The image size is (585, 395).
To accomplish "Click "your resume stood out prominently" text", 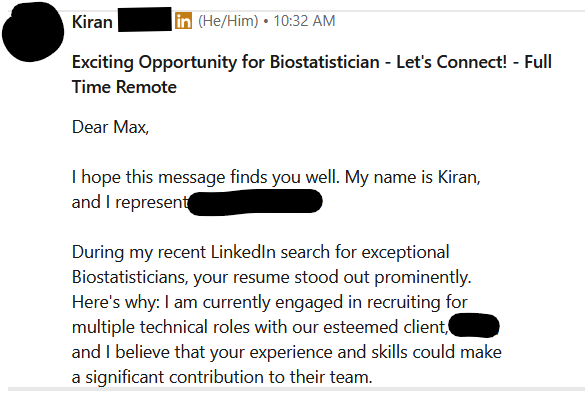I will [332, 278].
